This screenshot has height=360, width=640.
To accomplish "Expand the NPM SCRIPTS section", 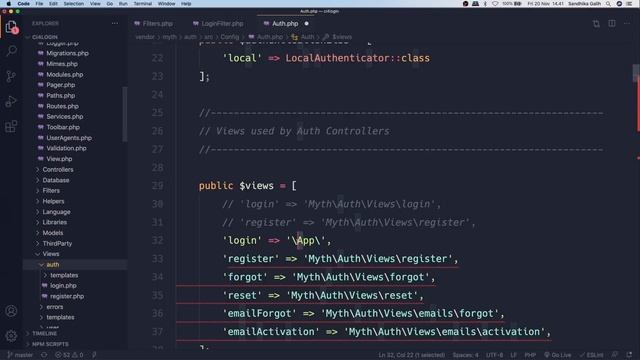I will point(50,344).
